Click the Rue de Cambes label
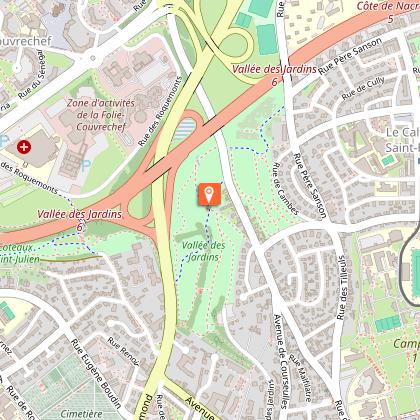The height and width of the screenshot is (420, 420). pos(285,189)
